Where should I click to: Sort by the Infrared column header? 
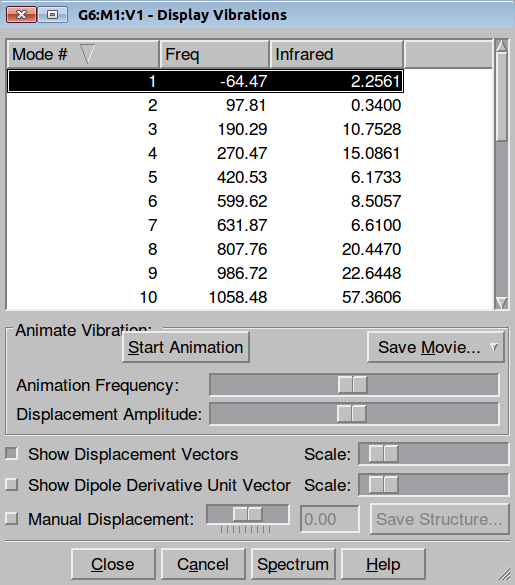pos(337,54)
